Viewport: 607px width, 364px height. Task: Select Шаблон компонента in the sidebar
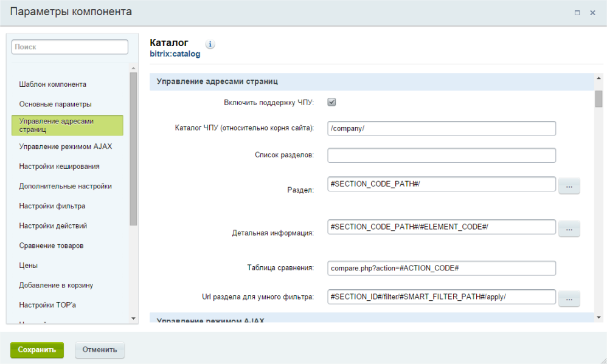tap(53, 84)
